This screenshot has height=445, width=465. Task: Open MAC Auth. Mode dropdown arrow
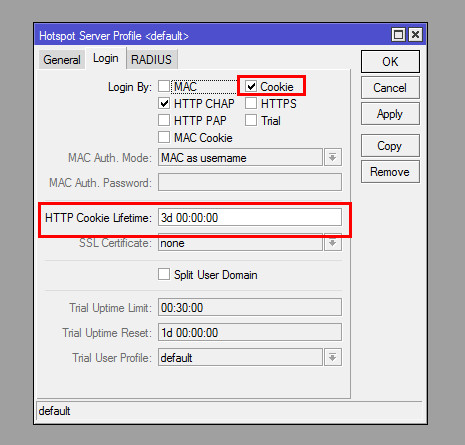point(333,157)
